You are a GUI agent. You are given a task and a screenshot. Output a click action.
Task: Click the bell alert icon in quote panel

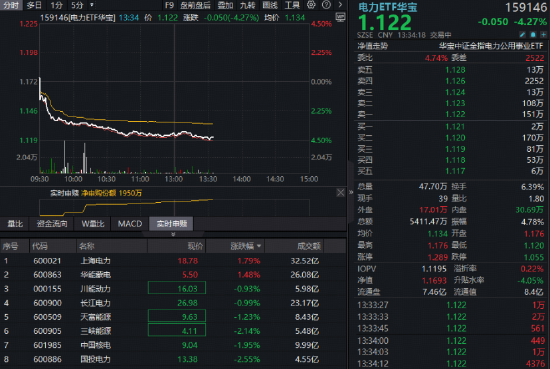(533, 34)
